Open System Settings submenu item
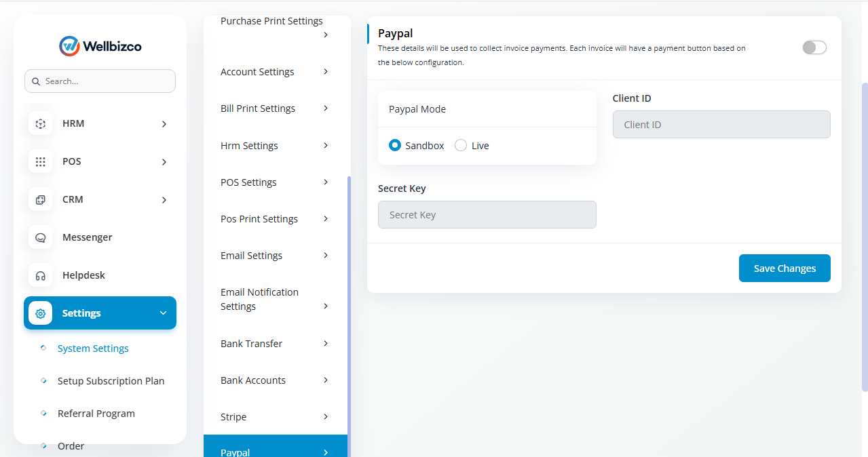Viewport: 868px width, 457px height. click(93, 349)
